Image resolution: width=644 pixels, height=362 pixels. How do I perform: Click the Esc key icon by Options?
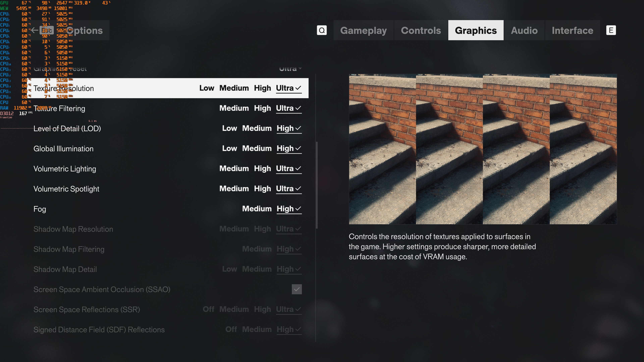tap(46, 30)
